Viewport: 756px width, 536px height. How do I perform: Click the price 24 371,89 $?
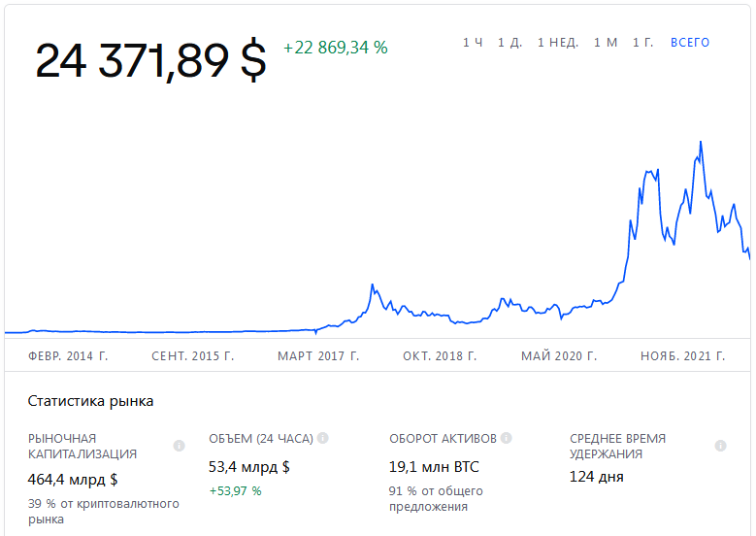click(150, 60)
